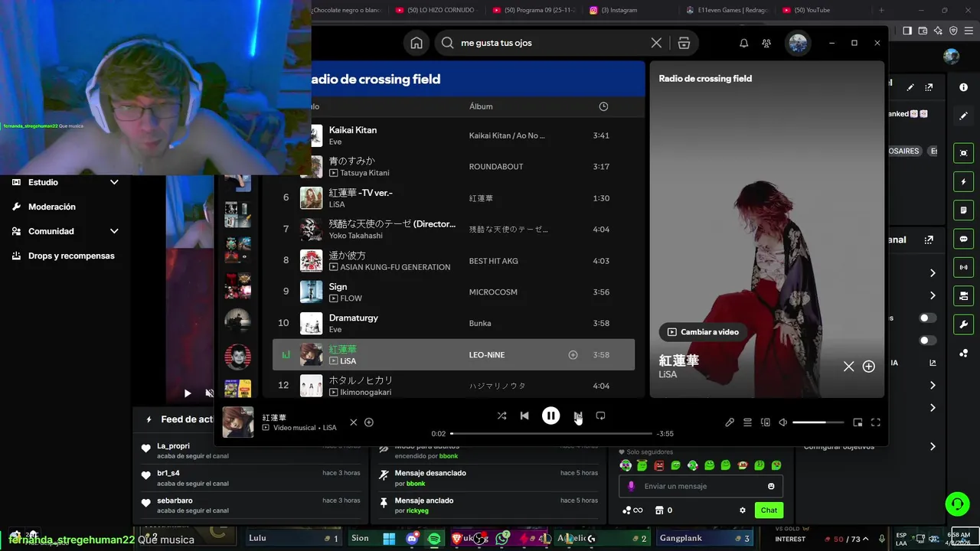Open the Spotify connect-to-device icon
The width and height of the screenshot is (980, 551).
point(765,422)
